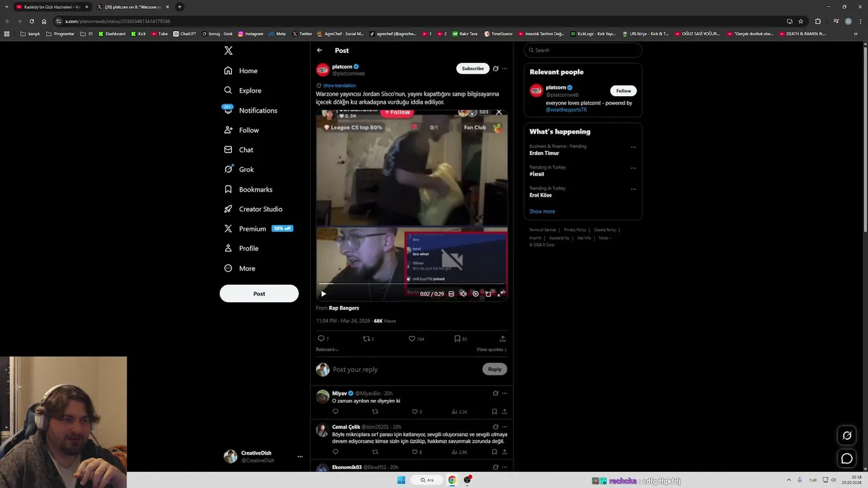Click the large Post button
868x488 pixels.
coord(259,293)
